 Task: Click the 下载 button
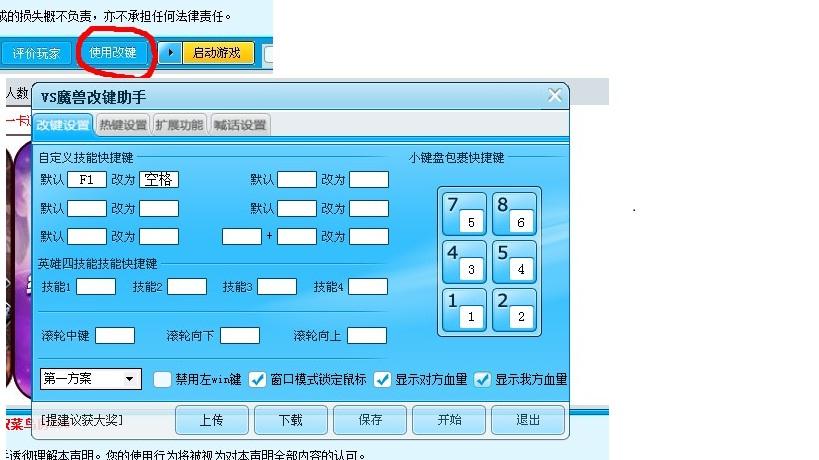291,420
